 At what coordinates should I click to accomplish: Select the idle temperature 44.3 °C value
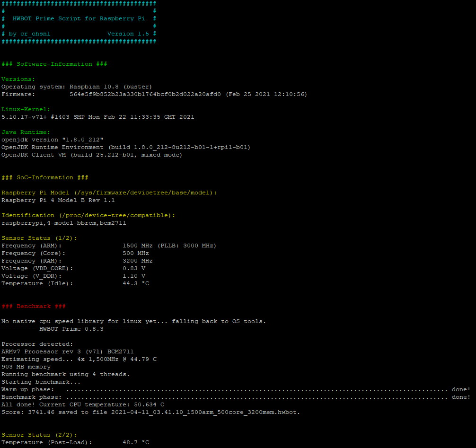(x=136, y=283)
